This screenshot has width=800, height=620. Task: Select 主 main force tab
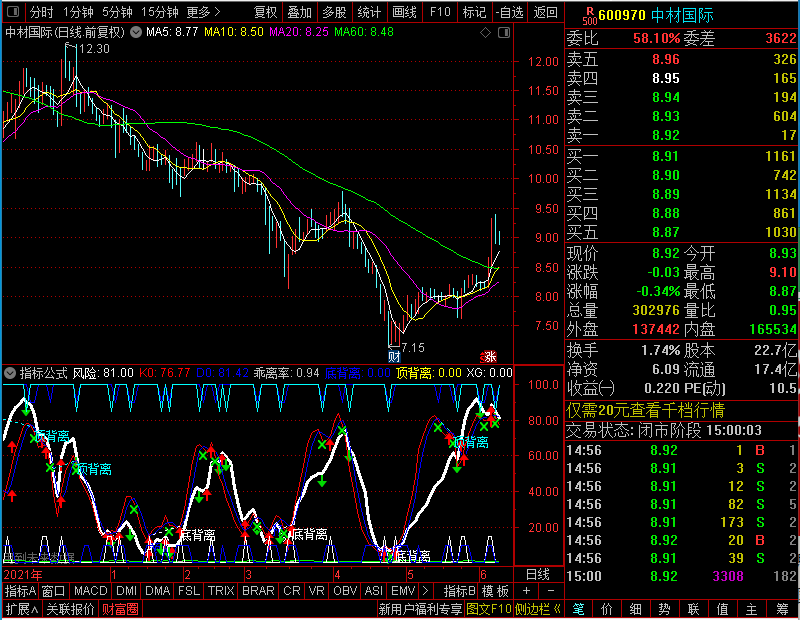(752, 609)
